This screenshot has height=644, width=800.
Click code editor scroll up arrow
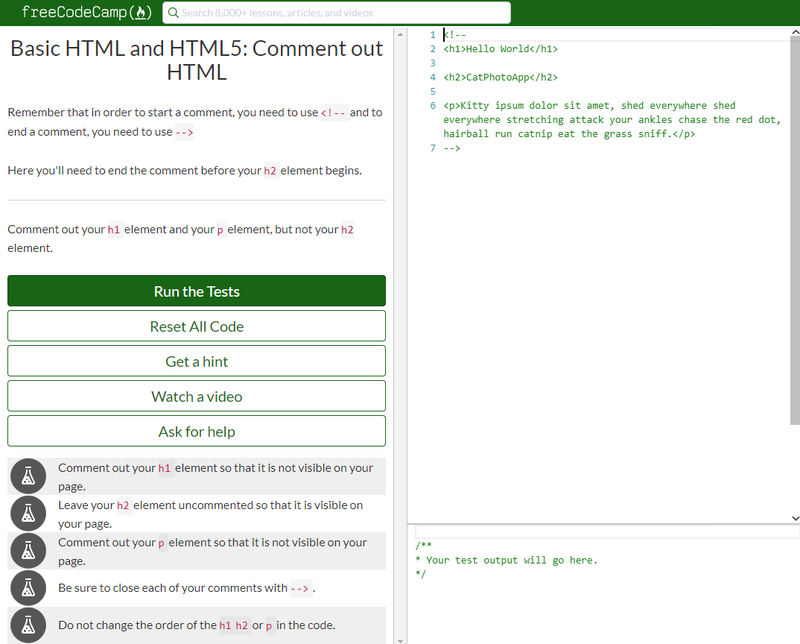[x=795, y=32]
